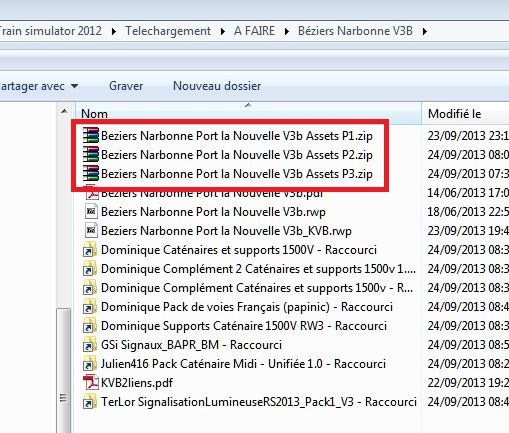
Task: Click the Julien416 Pack Caténaire shortcut icon
Action: (x=90, y=364)
